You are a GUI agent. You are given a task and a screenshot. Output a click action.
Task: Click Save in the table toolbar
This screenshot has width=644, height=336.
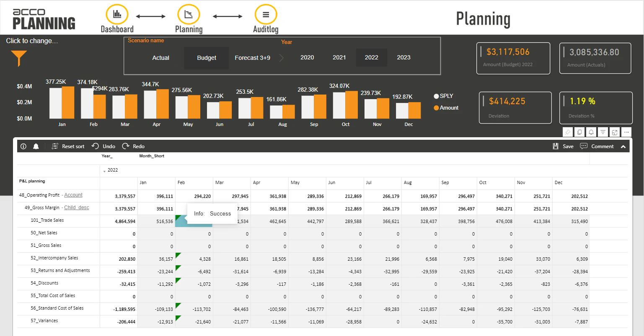point(564,146)
